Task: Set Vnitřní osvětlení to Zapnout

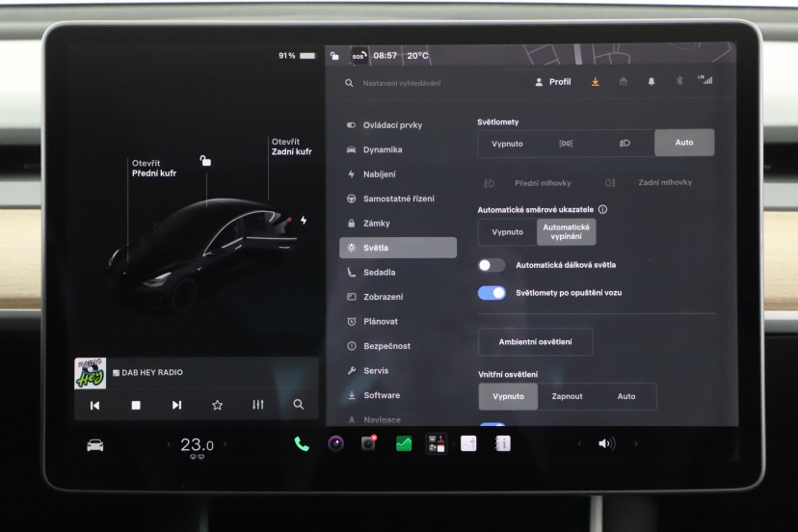Action: click(x=567, y=396)
